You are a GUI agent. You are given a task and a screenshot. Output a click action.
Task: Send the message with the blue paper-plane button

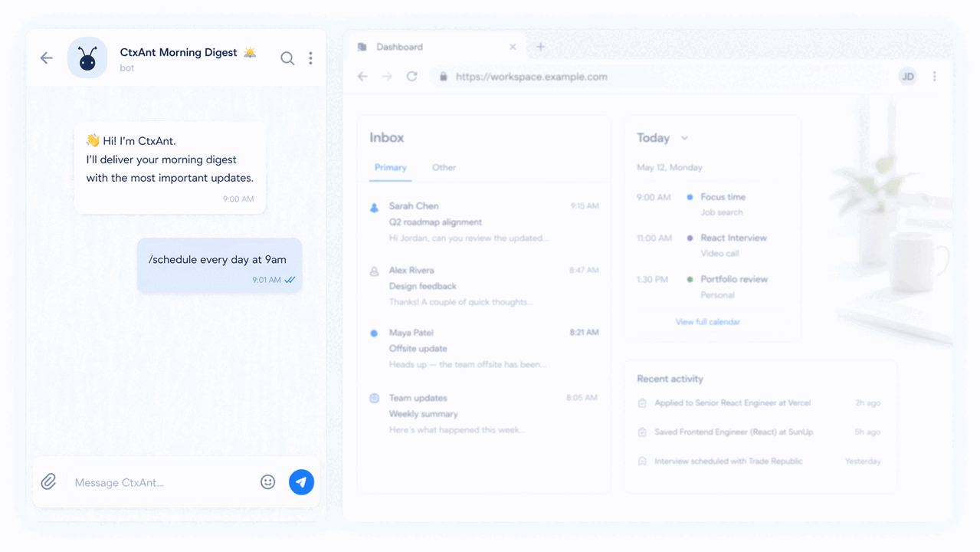301,482
